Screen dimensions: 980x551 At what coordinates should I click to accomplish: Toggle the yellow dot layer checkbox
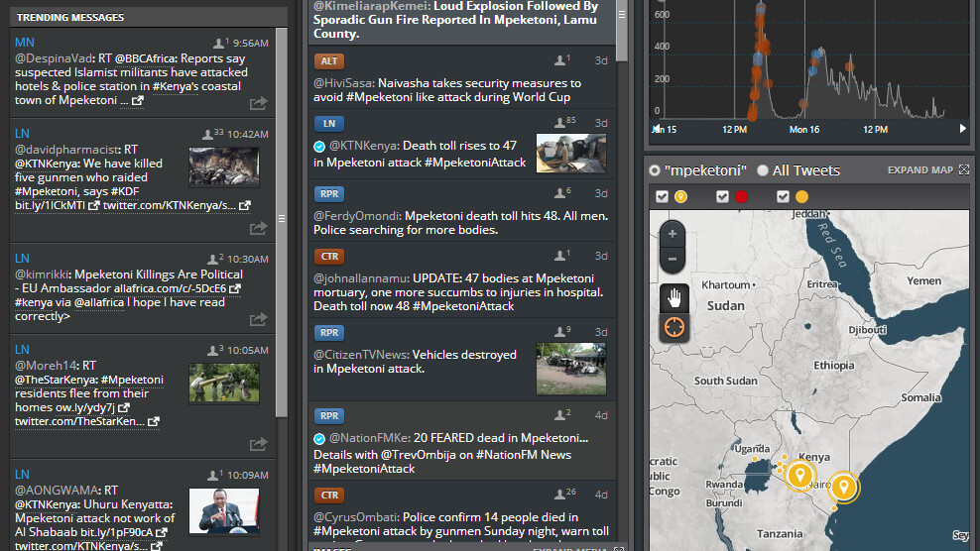(784, 197)
